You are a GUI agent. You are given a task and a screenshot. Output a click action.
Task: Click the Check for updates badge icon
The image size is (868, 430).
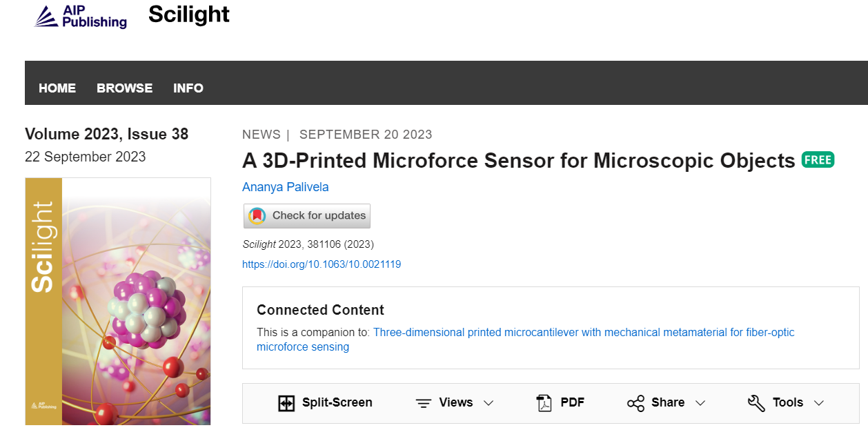(x=257, y=216)
